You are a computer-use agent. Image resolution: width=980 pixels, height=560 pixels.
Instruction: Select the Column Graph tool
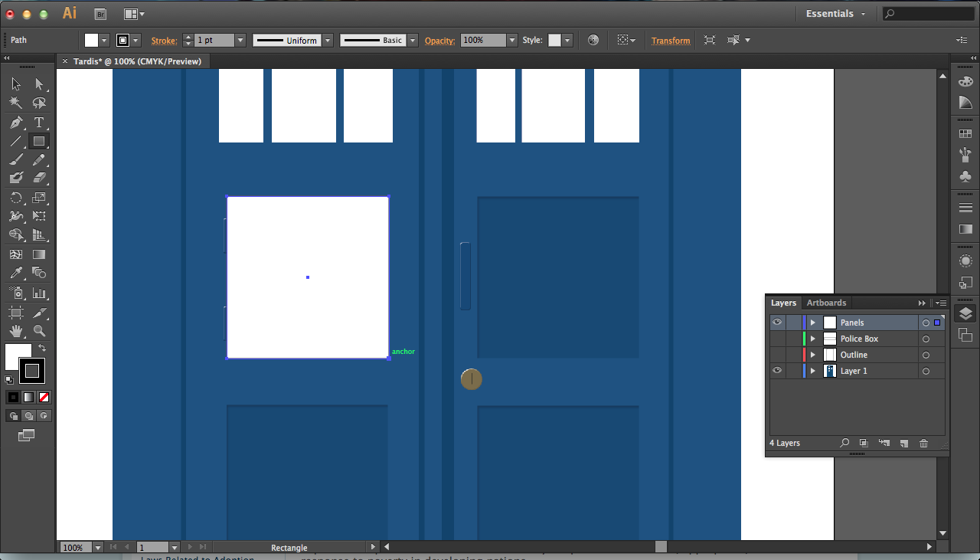tap(40, 293)
